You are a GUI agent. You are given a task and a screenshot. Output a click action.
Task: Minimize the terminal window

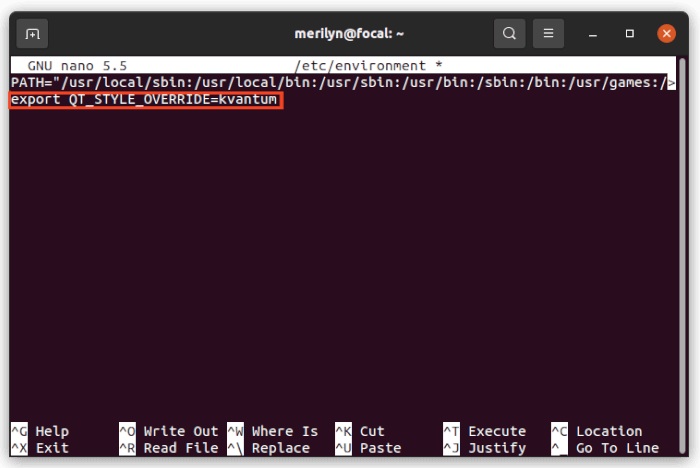[x=593, y=34]
